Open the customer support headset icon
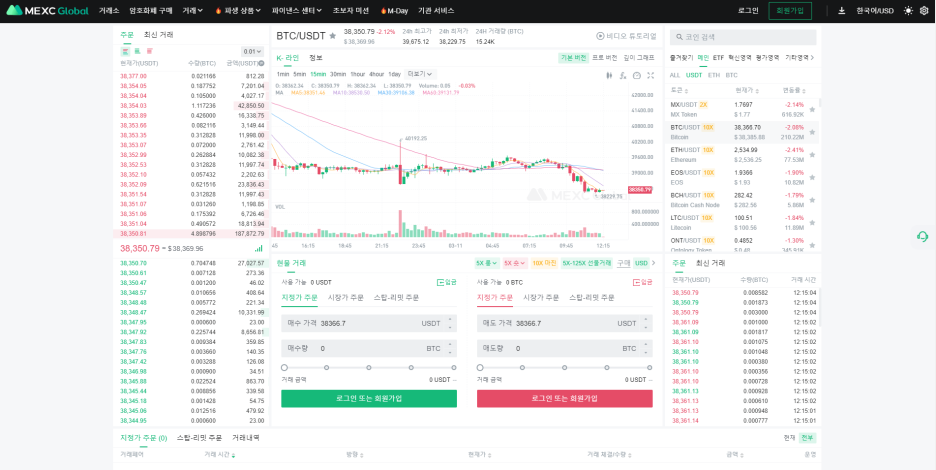The image size is (936, 470). 922,237
